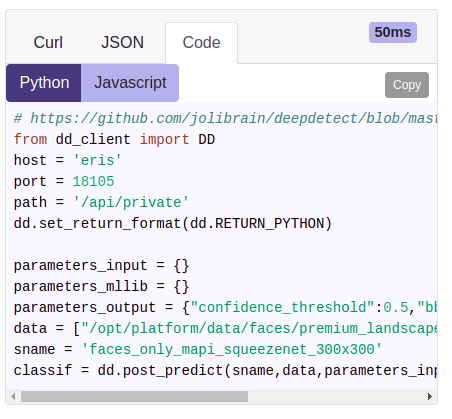This screenshot has height=419, width=452.
Task: Click the path string '/api/private'
Action: 131,202
